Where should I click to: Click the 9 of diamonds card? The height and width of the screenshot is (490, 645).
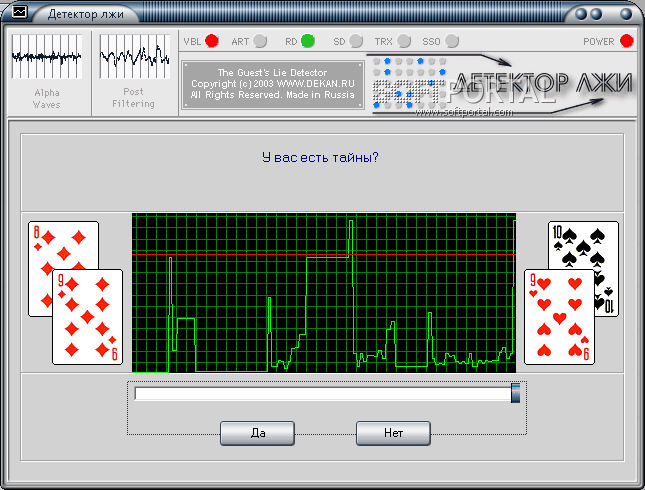coord(88,317)
